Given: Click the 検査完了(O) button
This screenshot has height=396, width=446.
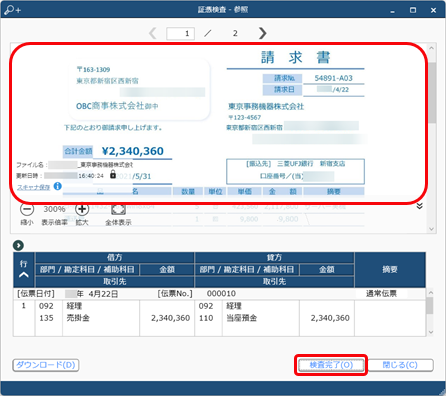Looking at the screenshot, I should pos(331,365).
